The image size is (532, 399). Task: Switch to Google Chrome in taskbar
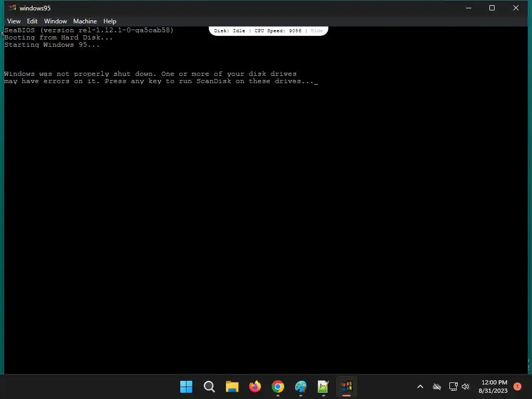coord(278,387)
